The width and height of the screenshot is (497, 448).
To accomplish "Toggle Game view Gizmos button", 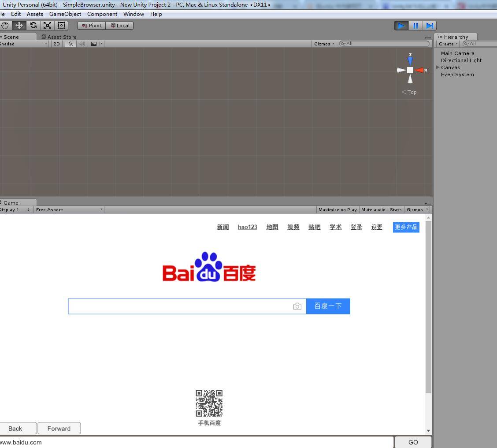I will pos(415,210).
